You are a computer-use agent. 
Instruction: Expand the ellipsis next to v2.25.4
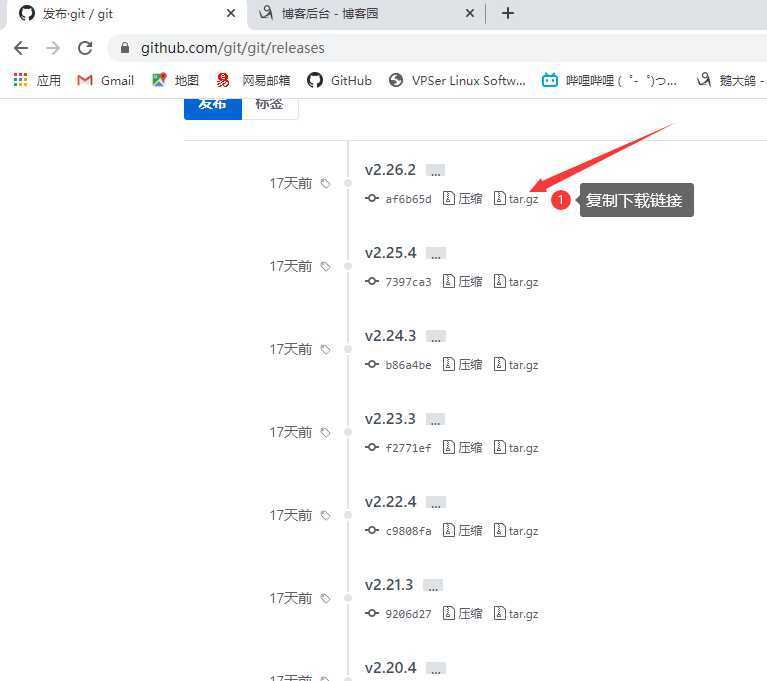tap(436, 253)
